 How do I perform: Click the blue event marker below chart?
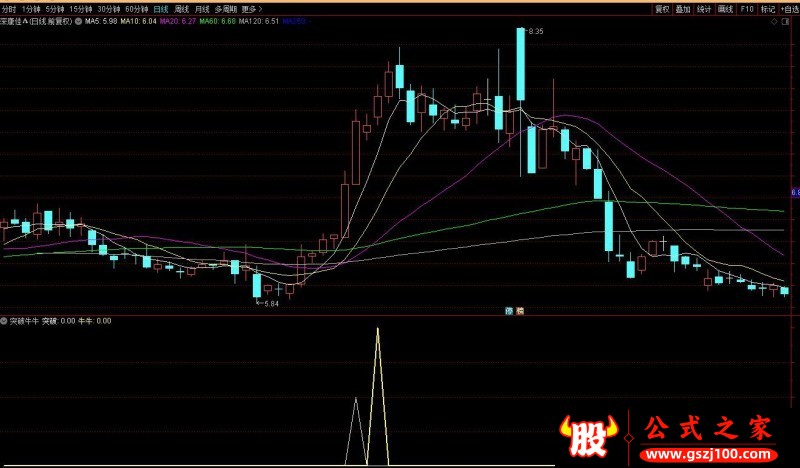click(x=509, y=310)
